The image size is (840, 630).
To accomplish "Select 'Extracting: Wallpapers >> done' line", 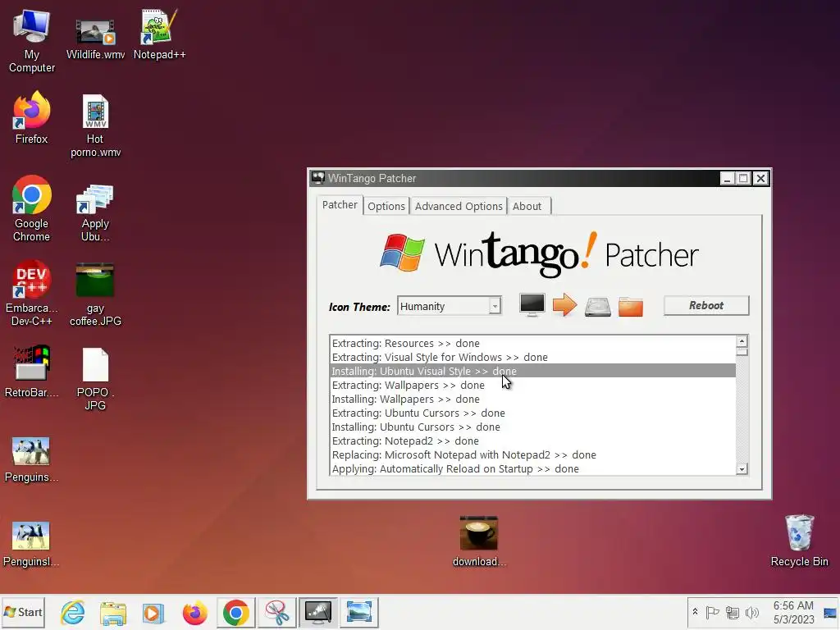I will coord(533,386).
